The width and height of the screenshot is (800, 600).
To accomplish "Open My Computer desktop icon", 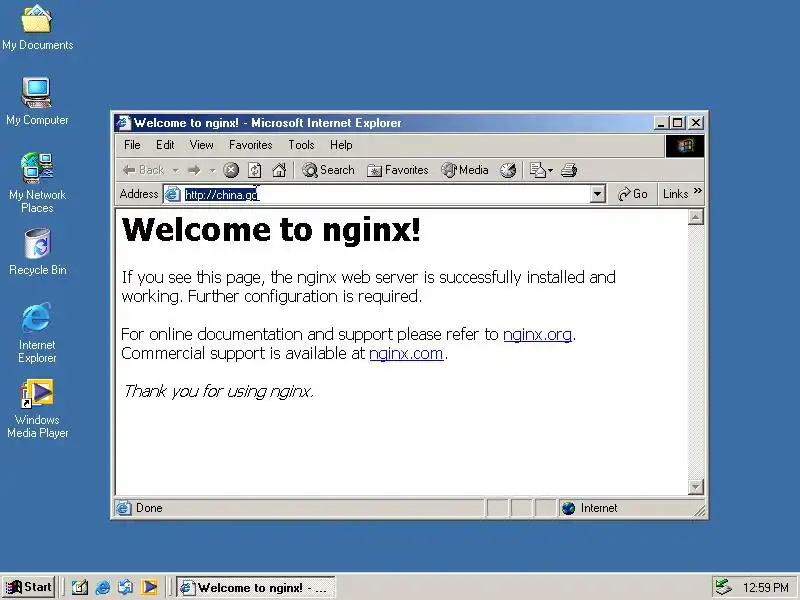I will tap(37, 102).
